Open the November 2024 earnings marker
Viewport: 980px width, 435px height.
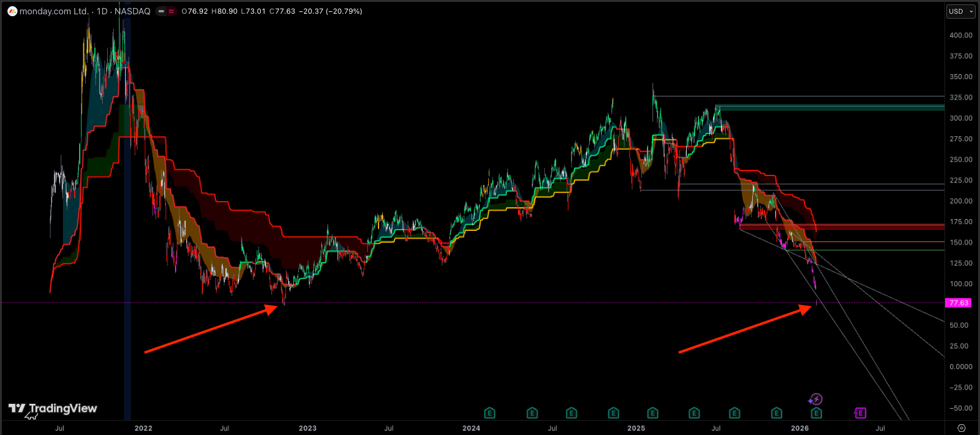(613, 413)
